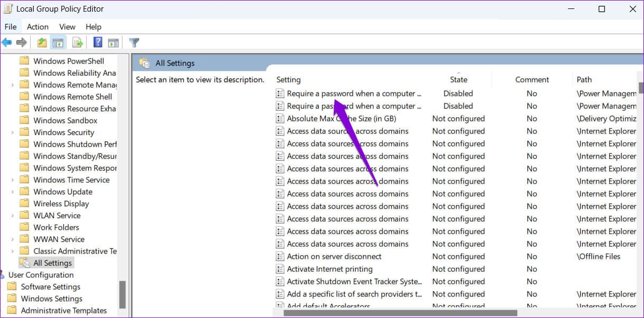Image resolution: width=644 pixels, height=318 pixels.
Task: Click the horizontal scrollbar thumb of settings list
Action: point(400,313)
